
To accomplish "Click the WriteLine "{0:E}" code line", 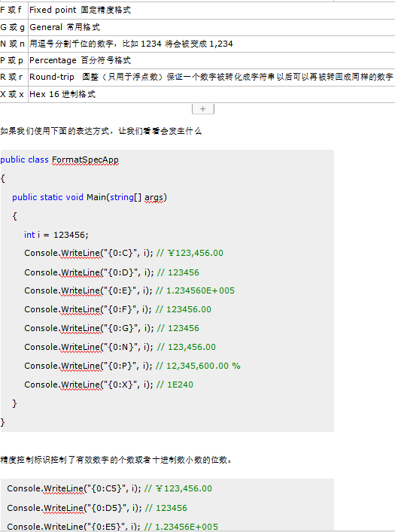I will pos(129,291).
